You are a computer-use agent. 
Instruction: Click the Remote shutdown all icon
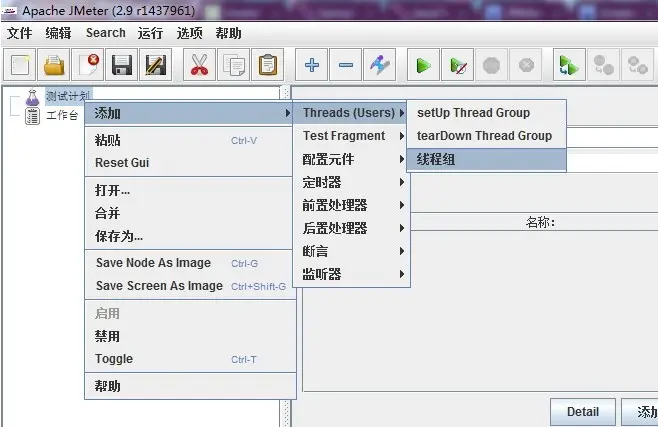click(x=637, y=65)
